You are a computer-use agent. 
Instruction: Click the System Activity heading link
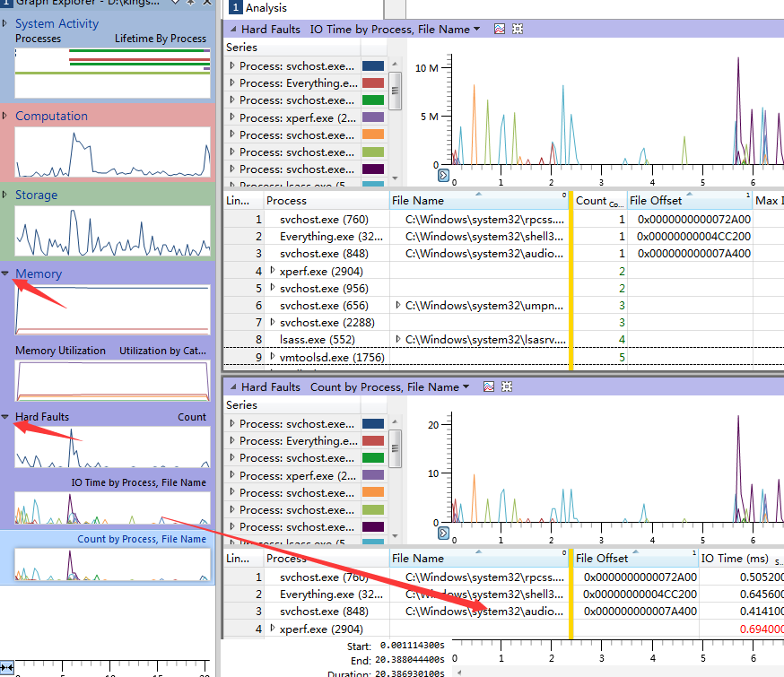tap(57, 23)
